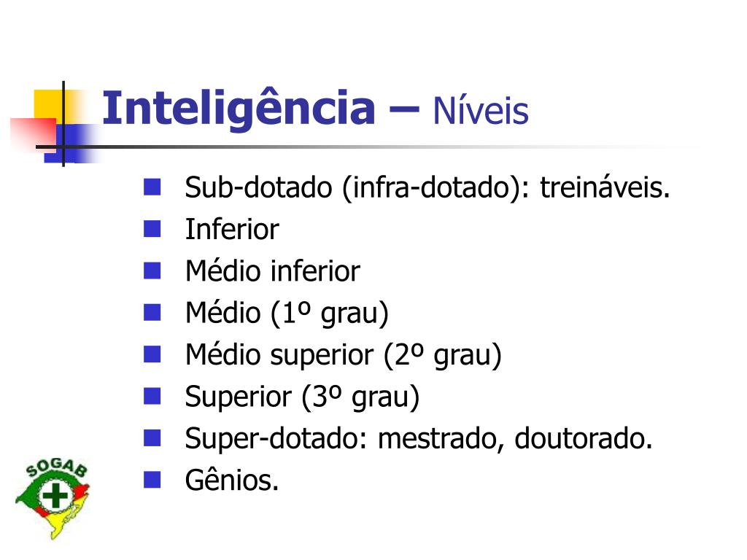Click the bullet next to Gênios

(152, 480)
